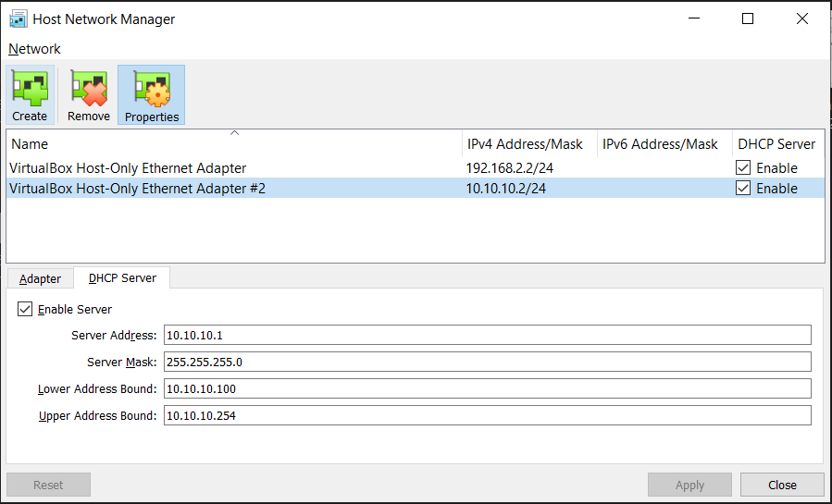
Task: Select the DHCP Server tab
Action: point(122,278)
